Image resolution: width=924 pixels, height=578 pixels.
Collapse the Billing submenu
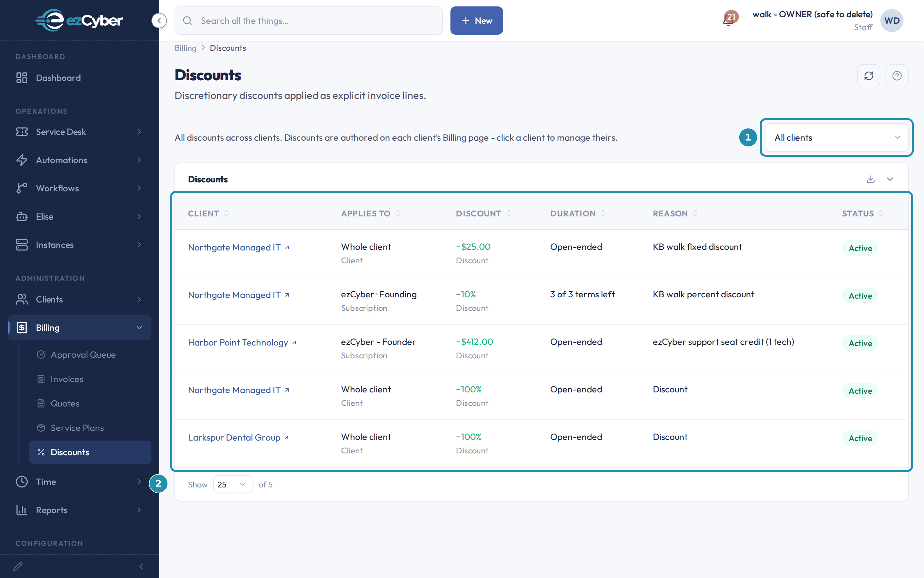(139, 328)
